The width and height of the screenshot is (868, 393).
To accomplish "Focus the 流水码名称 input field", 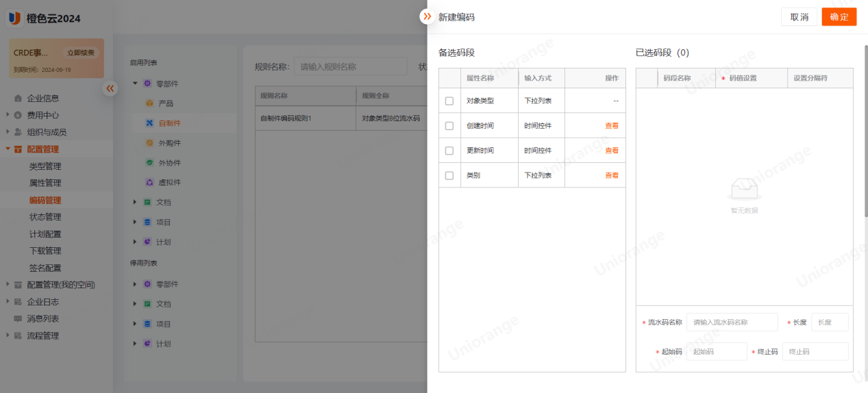I will point(732,322).
